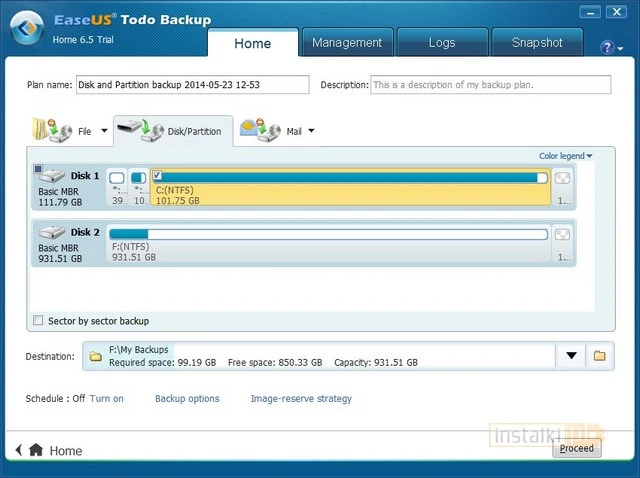Screen dimensions: 640x478
Task: Click the Home breadcrumb text at bottom
Action: (66, 451)
